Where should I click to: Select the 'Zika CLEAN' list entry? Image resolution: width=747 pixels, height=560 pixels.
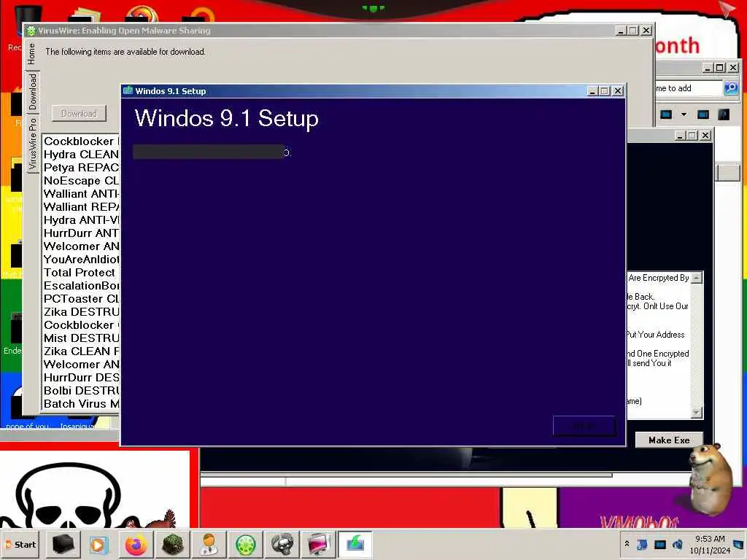[81, 351]
